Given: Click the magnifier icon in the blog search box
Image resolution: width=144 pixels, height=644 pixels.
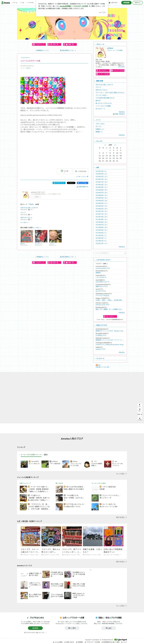Looking at the screenshot, I should [x=125, y=253].
